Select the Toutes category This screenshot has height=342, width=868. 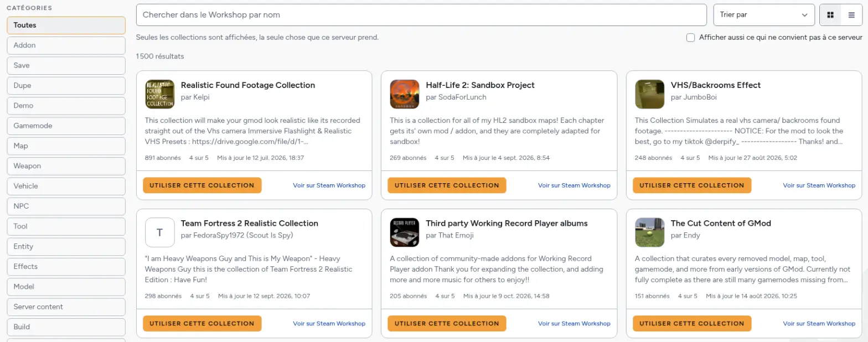coord(66,25)
